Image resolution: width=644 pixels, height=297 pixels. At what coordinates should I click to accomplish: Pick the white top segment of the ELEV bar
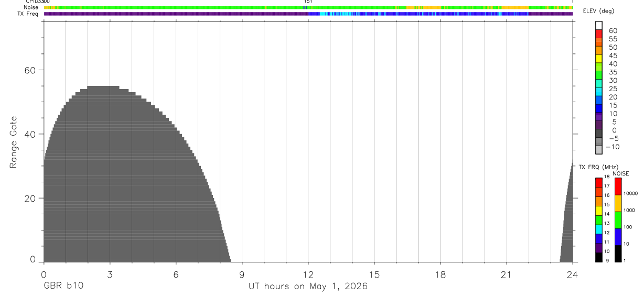[x=599, y=25]
